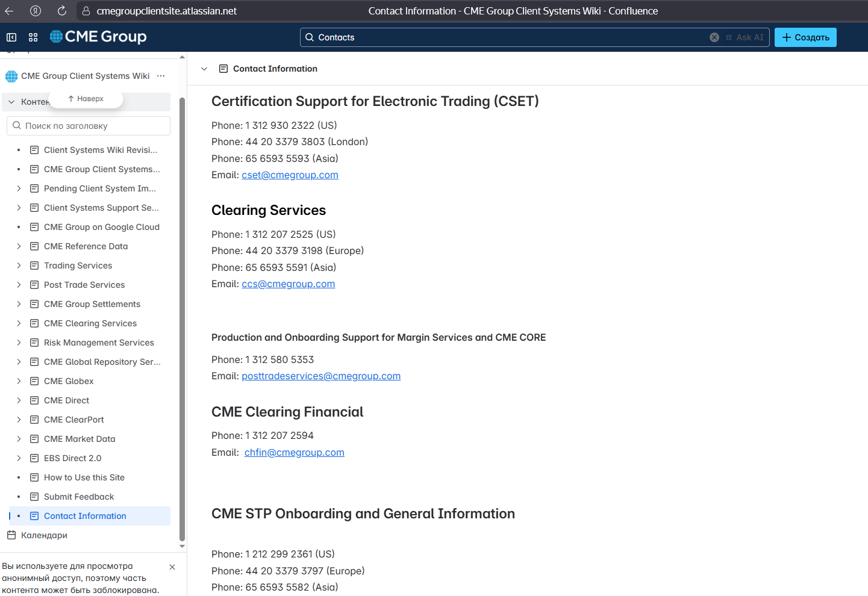Click the page icon for Submit Feedback
This screenshot has width=868, height=596.
point(34,497)
